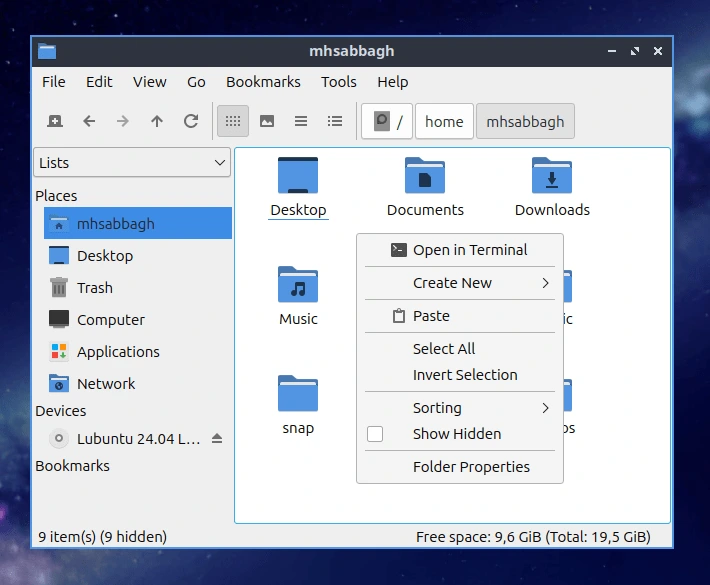The image size is (710, 585).
Task: Eject the Lubuntu 24.04 device
Action: click(217, 438)
